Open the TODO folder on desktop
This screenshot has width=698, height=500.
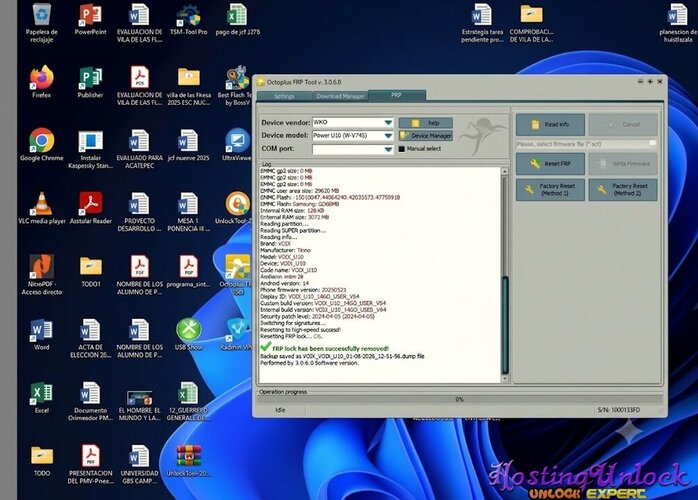[41, 460]
